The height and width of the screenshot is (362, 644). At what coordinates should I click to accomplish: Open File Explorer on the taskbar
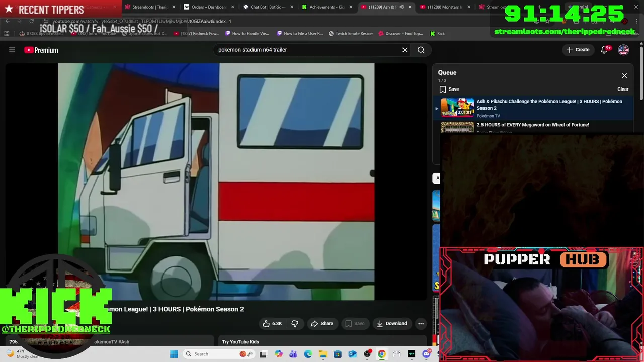pyautogui.click(x=323, y=354)
